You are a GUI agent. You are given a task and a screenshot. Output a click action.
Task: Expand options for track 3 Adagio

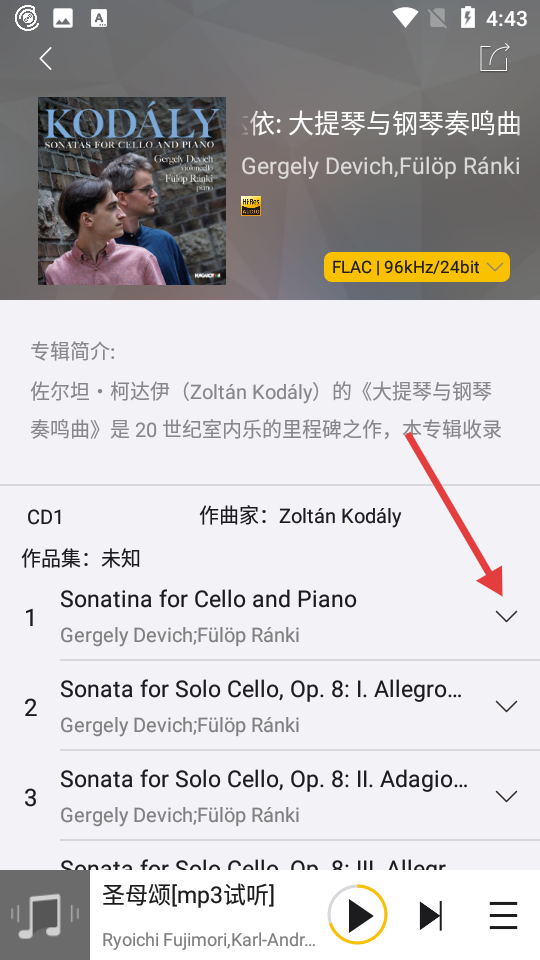(506, 796)
